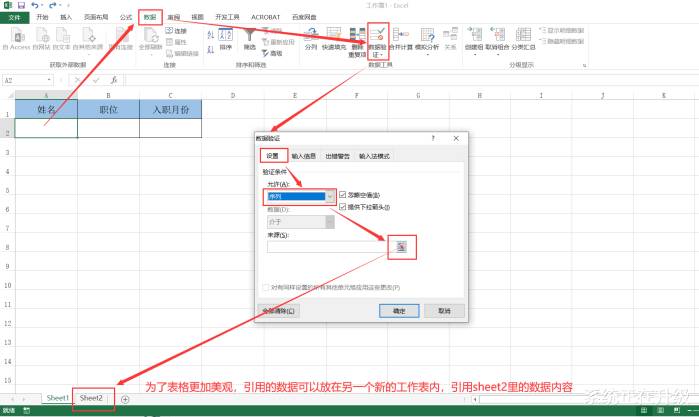Click the range selector icon beside Source
699x417 pixels.
click(x=401, y=247)
